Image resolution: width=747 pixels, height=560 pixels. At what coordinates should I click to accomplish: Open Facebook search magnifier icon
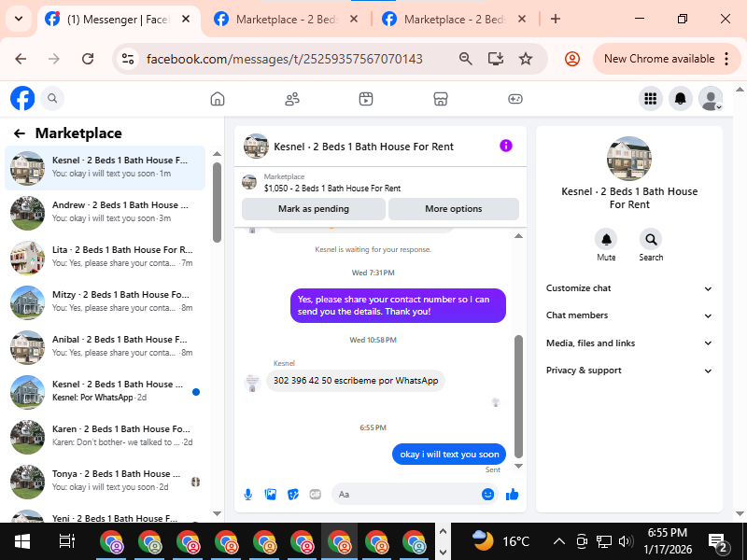click(52, 99)
